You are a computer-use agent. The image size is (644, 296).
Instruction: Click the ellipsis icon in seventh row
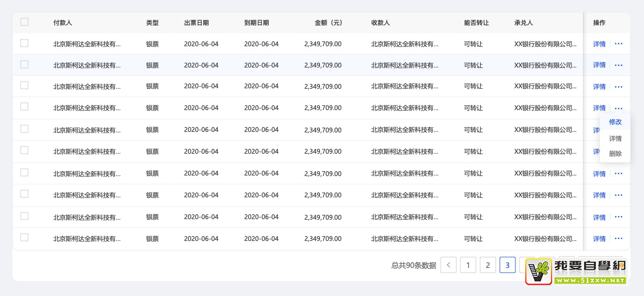click(x=618, y=173)
